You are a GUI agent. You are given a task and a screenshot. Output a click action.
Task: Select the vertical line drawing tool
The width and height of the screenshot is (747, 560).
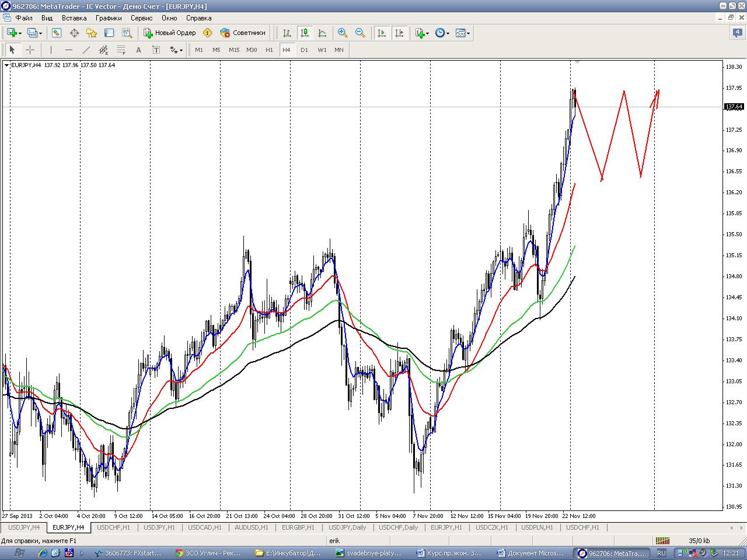[51, 50]
